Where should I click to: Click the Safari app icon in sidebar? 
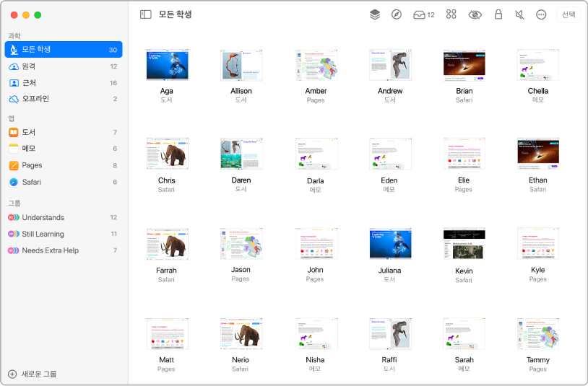coord(14,182)
